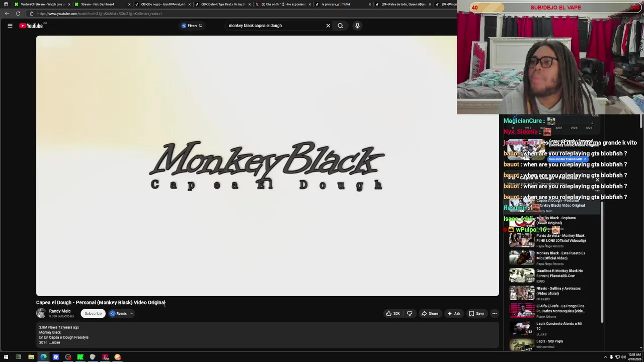Start voice search with microphone icon
This screenshot has height=362, width=644.
[x=357, y=26]
